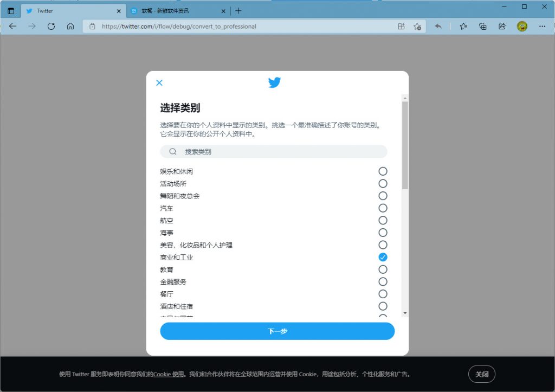
Task: Open browser Settings and more menu
Action: pos(542,26)
